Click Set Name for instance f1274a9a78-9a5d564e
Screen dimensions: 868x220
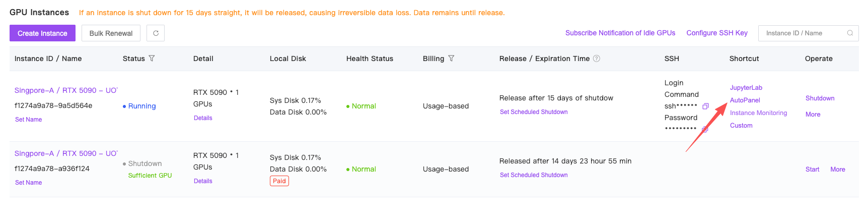(x=28, y=120)
